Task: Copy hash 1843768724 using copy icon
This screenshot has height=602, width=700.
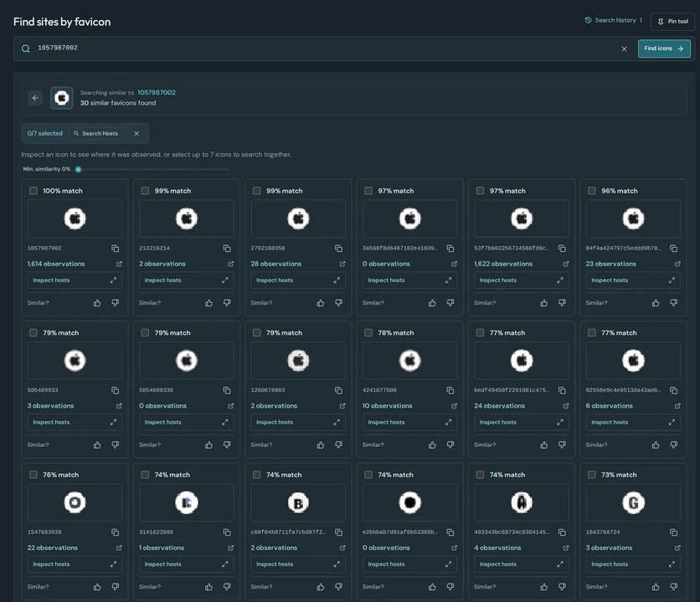Action: 674,533
